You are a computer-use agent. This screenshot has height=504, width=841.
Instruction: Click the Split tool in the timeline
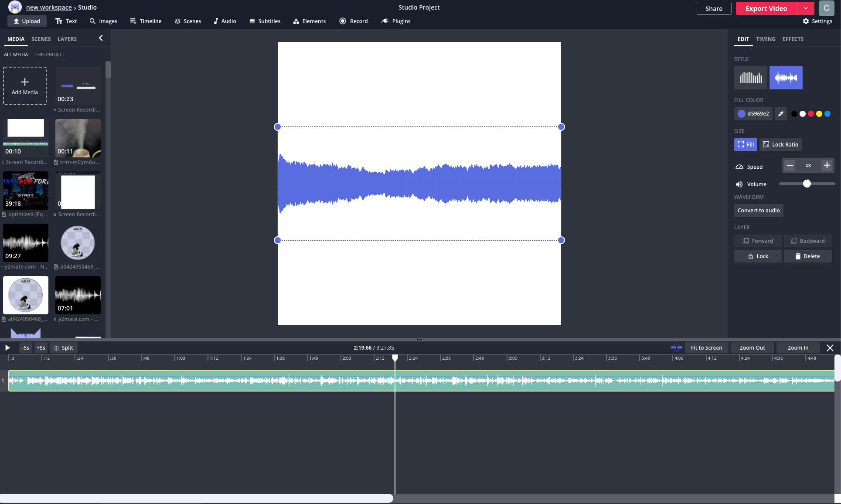coord(63,347)
